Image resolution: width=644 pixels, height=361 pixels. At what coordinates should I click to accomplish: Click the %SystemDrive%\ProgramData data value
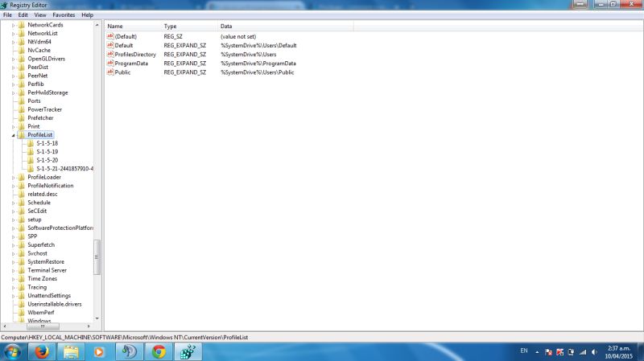[258, 64]
